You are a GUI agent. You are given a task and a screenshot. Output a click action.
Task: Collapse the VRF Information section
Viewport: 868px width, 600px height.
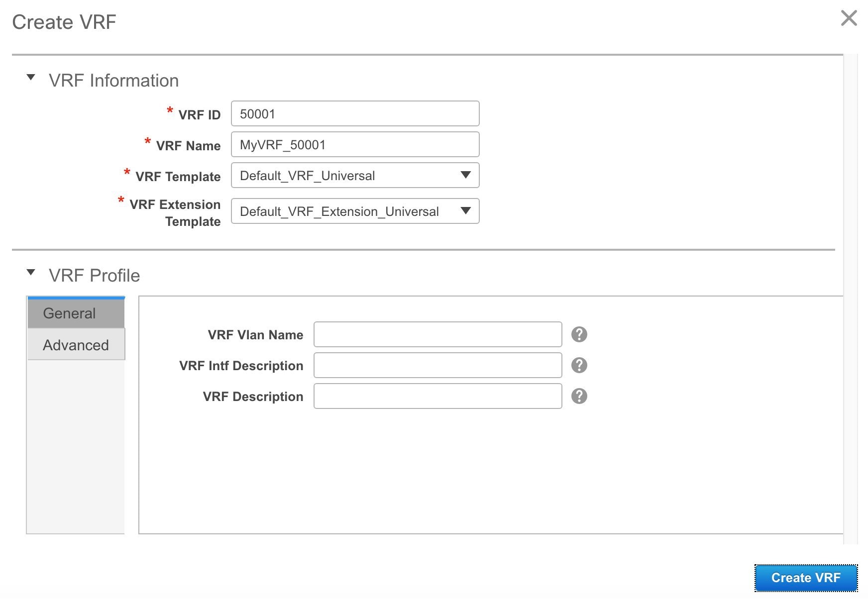(31, 78)
